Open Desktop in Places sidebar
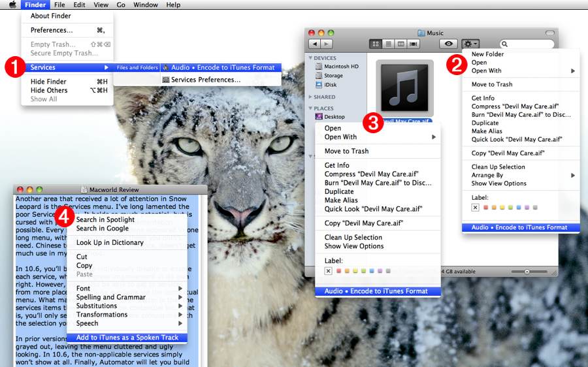The image size is (588, 367). pos(334,117)
